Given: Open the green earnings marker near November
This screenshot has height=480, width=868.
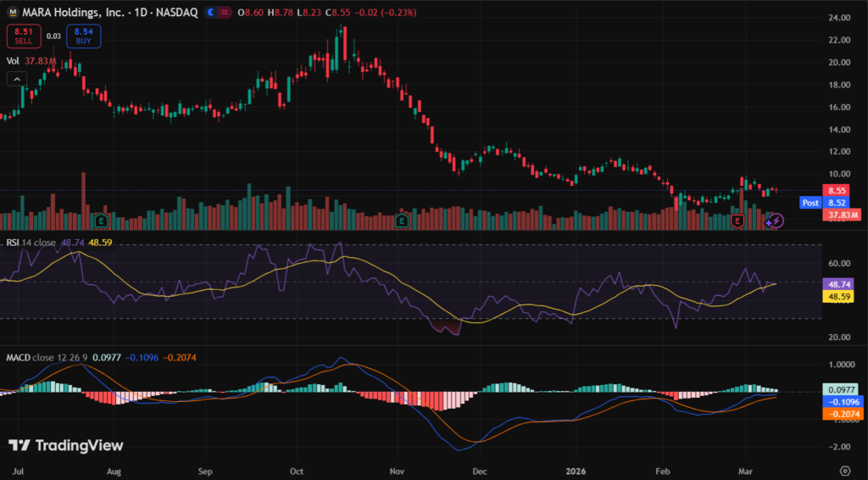Looking at the screenshot, I should click(403, 221).
